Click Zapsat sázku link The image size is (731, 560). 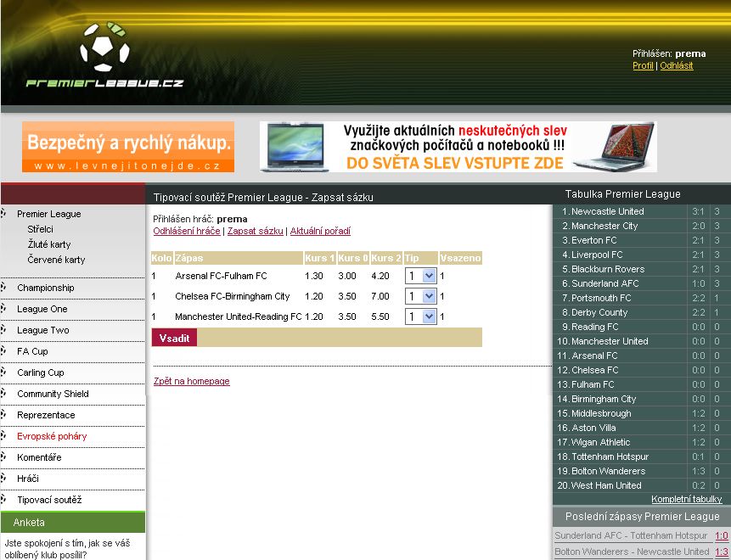(x=255, y=231)
